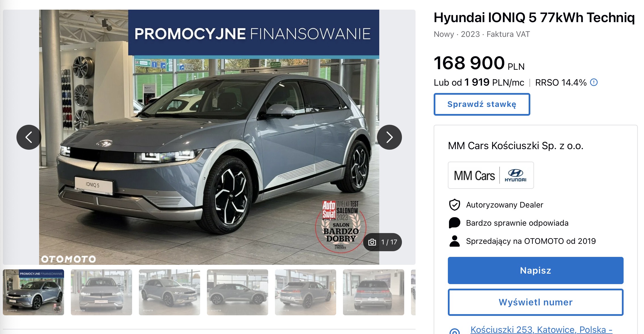Click the location pin icon by address
644x334 pixels.
pos(455,331)
